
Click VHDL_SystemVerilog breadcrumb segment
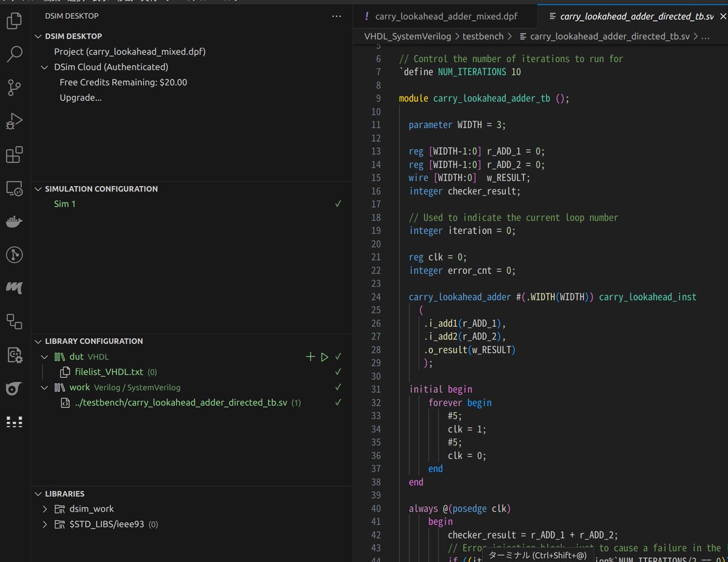tap(407, 36)
